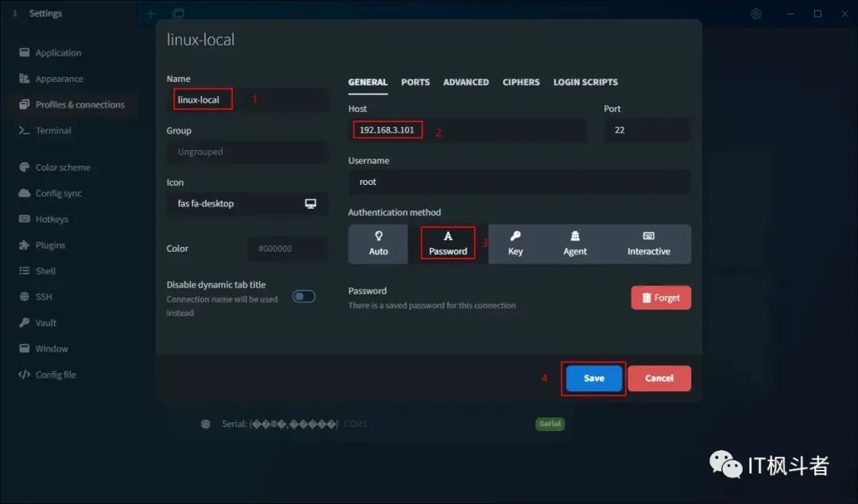Forget the saved password
The height and width of the screenshot is (504, 858).
tap(661, 298)
